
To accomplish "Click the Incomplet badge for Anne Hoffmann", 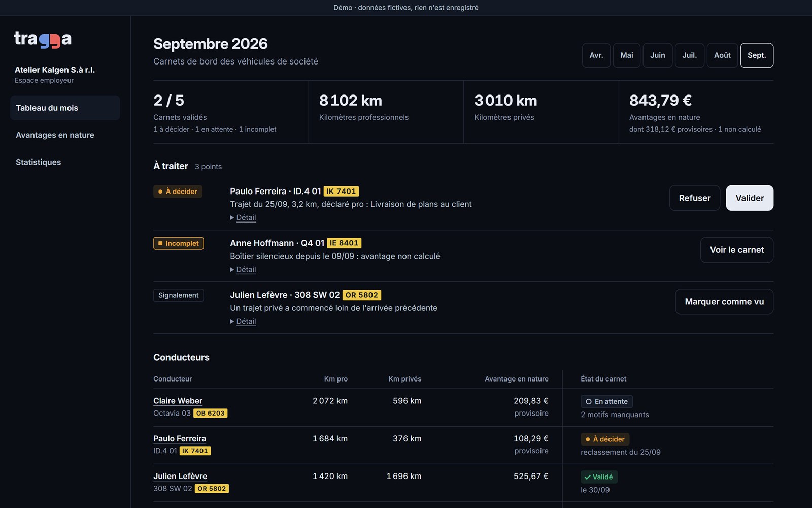I will point(179,243).
